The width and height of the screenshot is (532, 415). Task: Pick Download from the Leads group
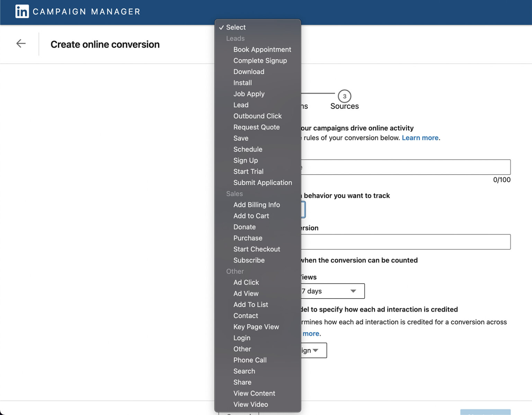click(248, 72)
